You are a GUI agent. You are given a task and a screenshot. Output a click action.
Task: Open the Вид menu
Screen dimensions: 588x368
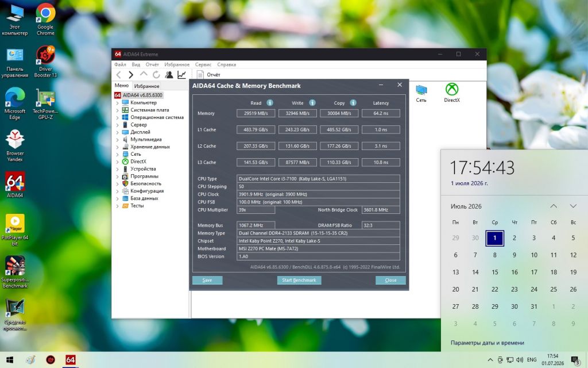(x=136, y=64)
